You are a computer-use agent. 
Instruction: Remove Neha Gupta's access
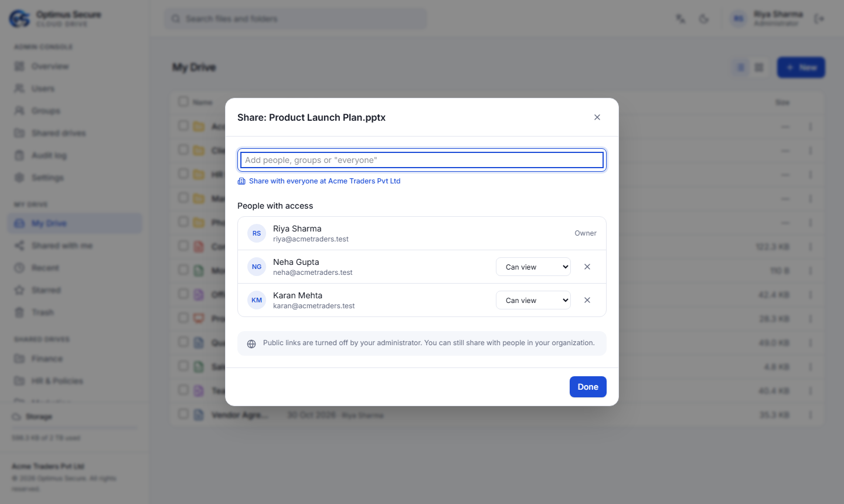pos(587,267)
